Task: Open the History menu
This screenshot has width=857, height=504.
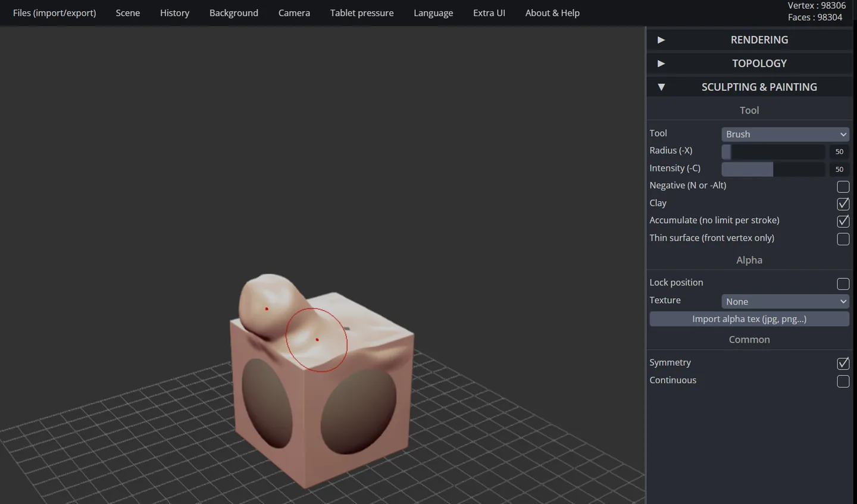Action: (x=174, y=13)
